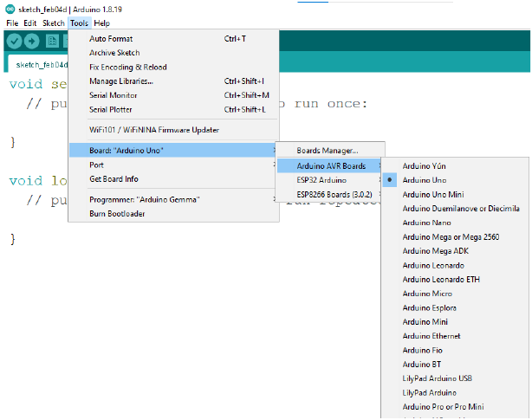
Task: Click the New sketch toolbar icon
Action: [x=52, y=42]
